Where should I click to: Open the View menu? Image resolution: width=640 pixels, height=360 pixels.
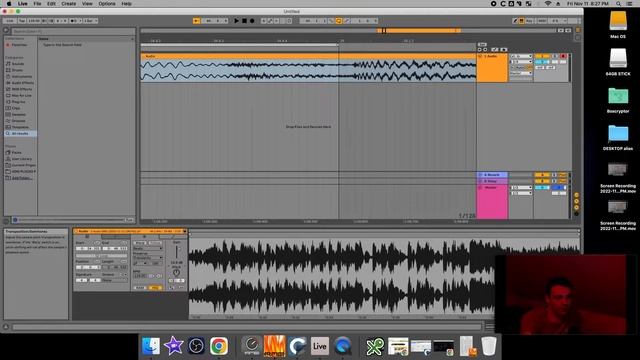tap(87, 4)
